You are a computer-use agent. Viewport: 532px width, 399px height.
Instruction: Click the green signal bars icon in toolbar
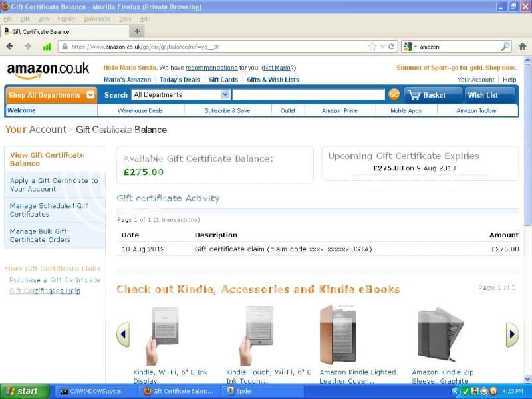(x=47, y=47)
